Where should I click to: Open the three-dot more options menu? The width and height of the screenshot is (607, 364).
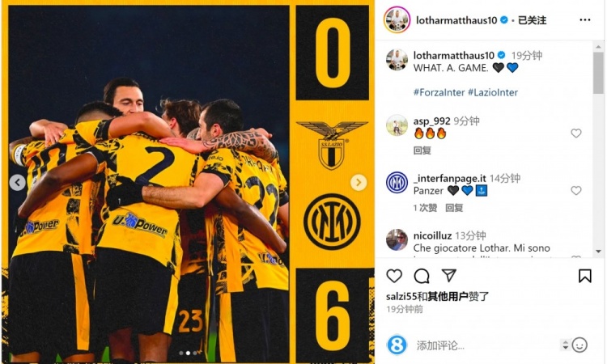pyautogui.click(x=585, y=20)
